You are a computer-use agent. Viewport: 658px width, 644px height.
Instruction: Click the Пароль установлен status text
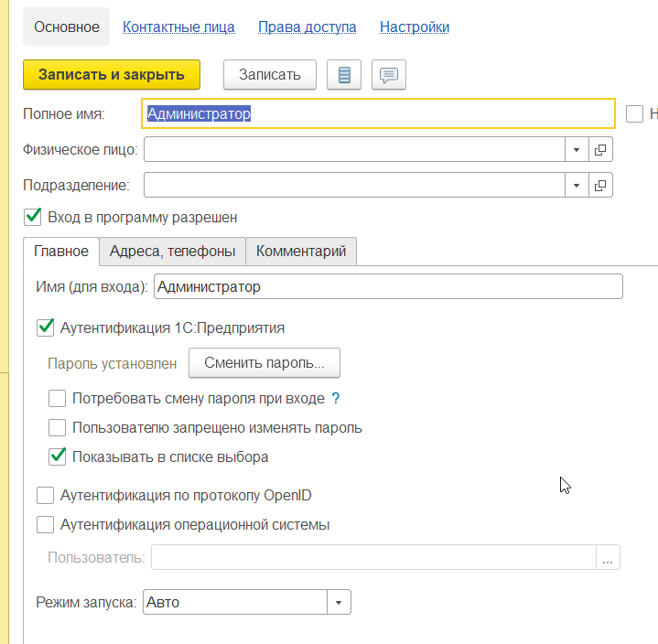[112, 363]
